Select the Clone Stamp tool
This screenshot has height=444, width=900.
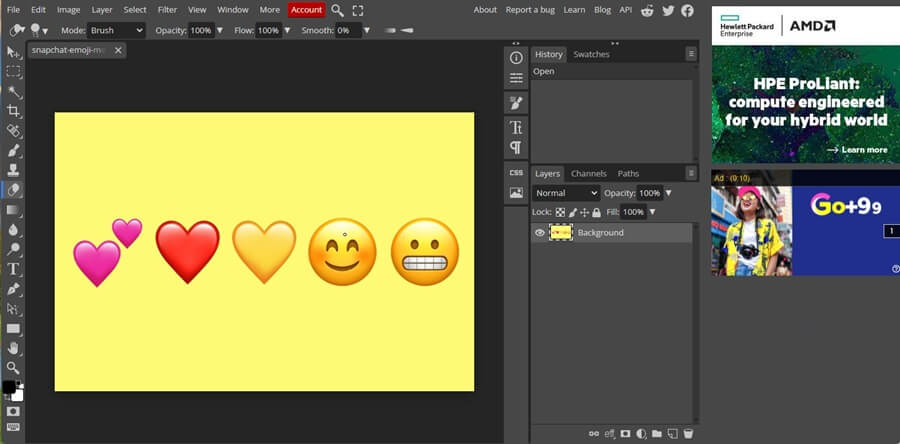[x=13, y=170]
